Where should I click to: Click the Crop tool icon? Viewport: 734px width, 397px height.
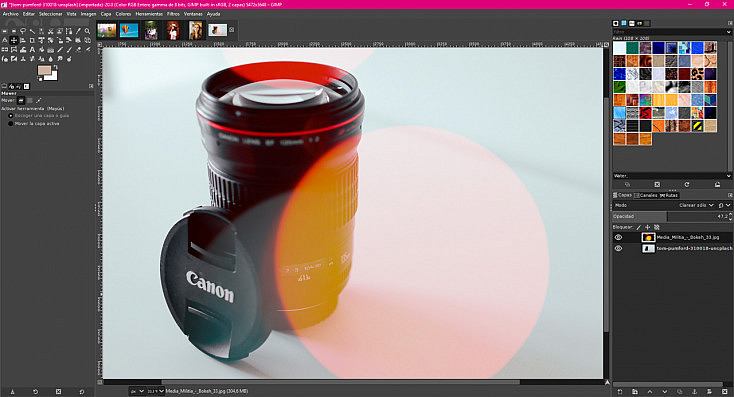(32, 40)
